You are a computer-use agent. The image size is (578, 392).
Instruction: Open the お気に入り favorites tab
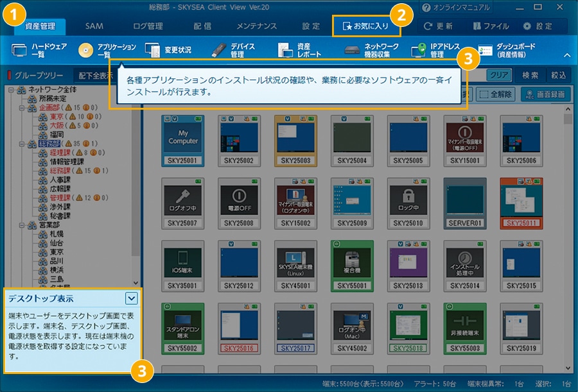tap(366, 26)
